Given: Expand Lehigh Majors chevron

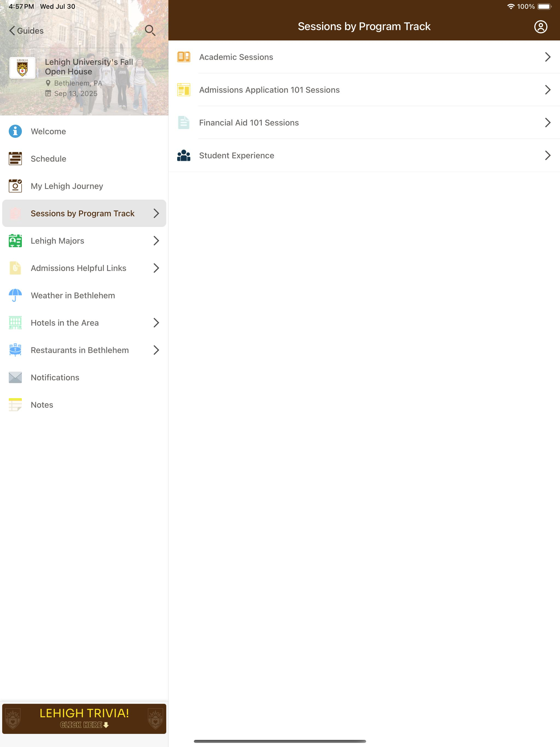Looking at the screenshot, I should [x=156, y=241].
